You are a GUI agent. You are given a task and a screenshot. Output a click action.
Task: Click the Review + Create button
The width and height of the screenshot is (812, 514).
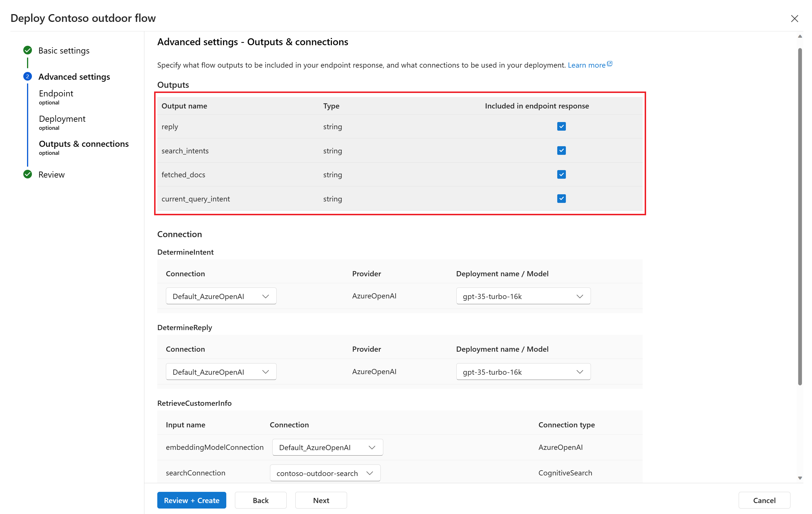tap(191, 500)
